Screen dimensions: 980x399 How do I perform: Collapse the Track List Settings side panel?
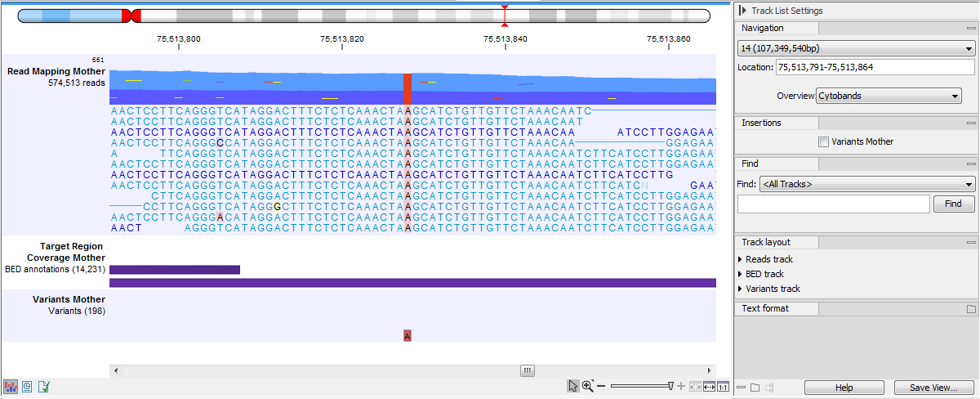[x=742, y=11]
